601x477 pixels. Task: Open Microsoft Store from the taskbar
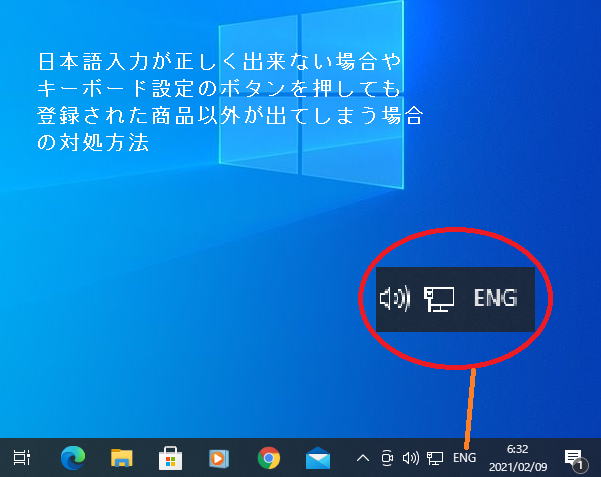[x=171, y=458]
